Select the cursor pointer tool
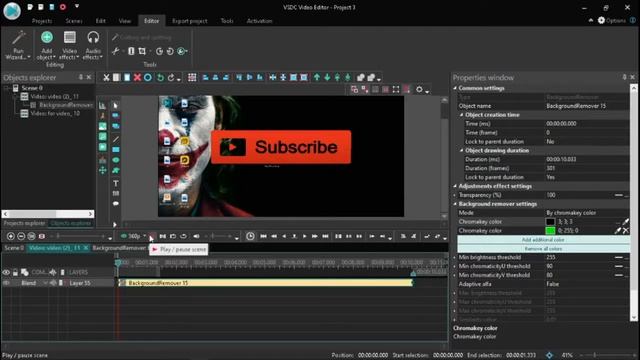Viewport: 640px width, 360px height. tap(116, 106)
